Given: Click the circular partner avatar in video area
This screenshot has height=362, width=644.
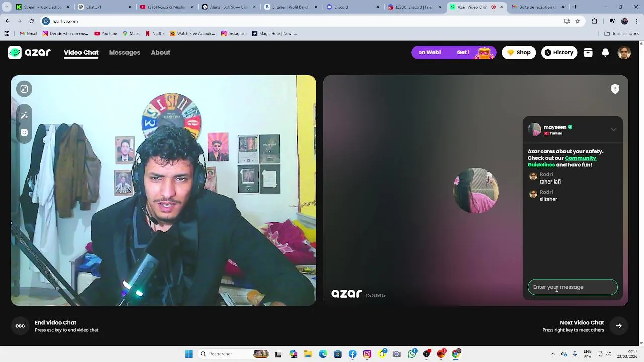Looking at the screenshot, I should [475, 191].
